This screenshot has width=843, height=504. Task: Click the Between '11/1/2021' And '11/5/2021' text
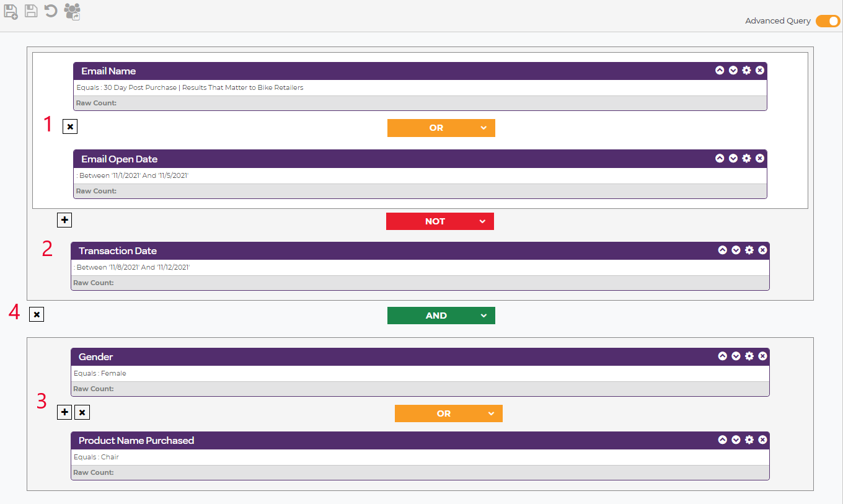pyautogui.click(x=132, y=176)
